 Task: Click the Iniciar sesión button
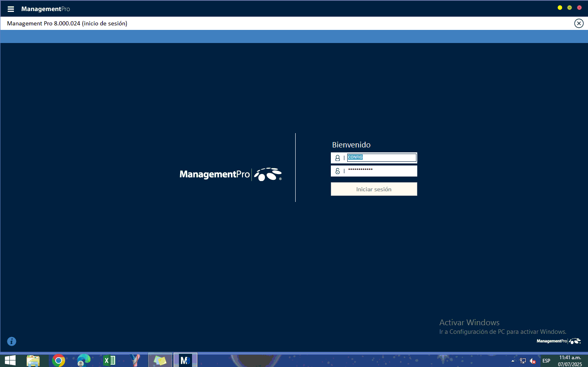coord(374,189)
